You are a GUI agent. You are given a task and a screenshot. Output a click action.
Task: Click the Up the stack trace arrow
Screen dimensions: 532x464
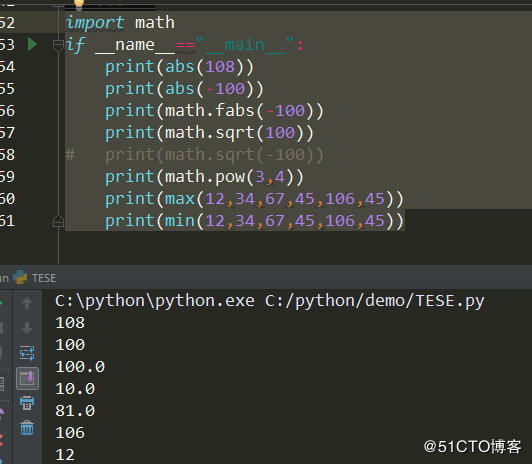point(27,303)
